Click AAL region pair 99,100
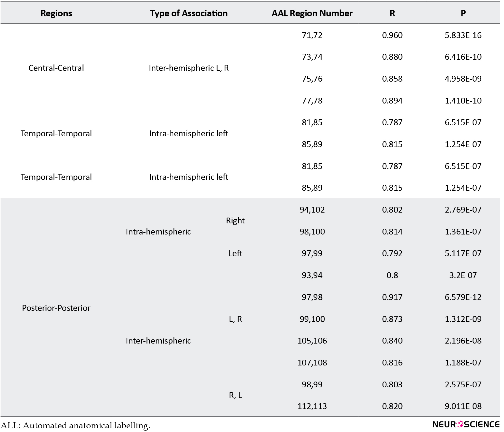This screenshot has height=432, width=504. (312, 319)
